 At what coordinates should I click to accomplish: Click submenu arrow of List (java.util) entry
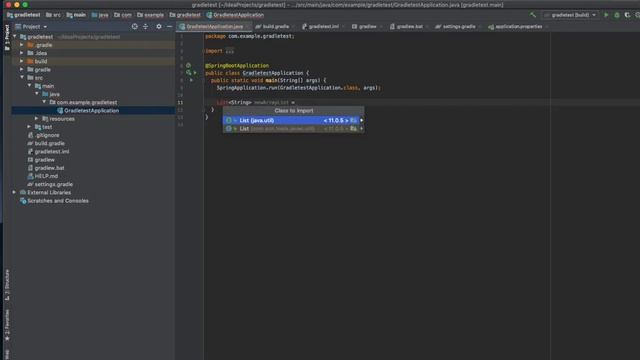pos(362,120)
